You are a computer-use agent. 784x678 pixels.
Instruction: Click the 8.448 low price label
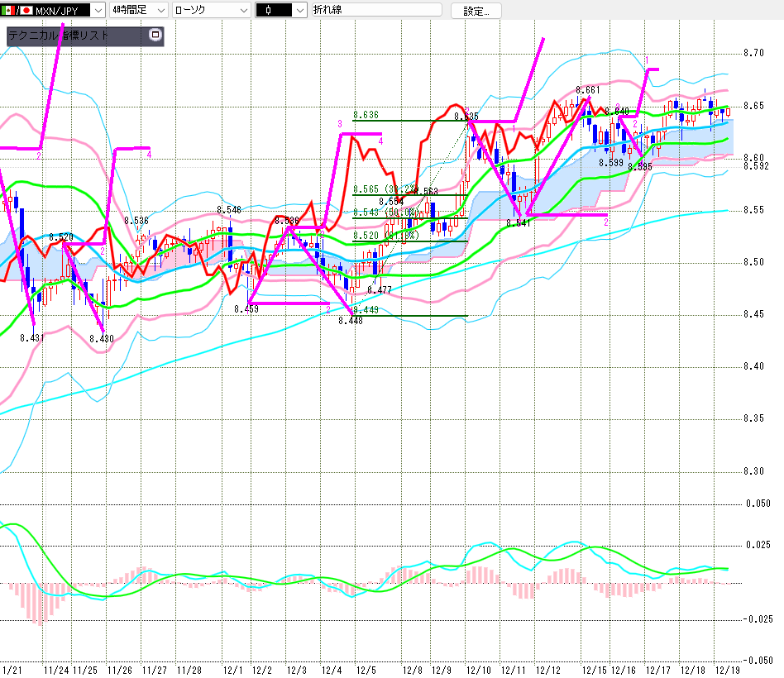351,320
